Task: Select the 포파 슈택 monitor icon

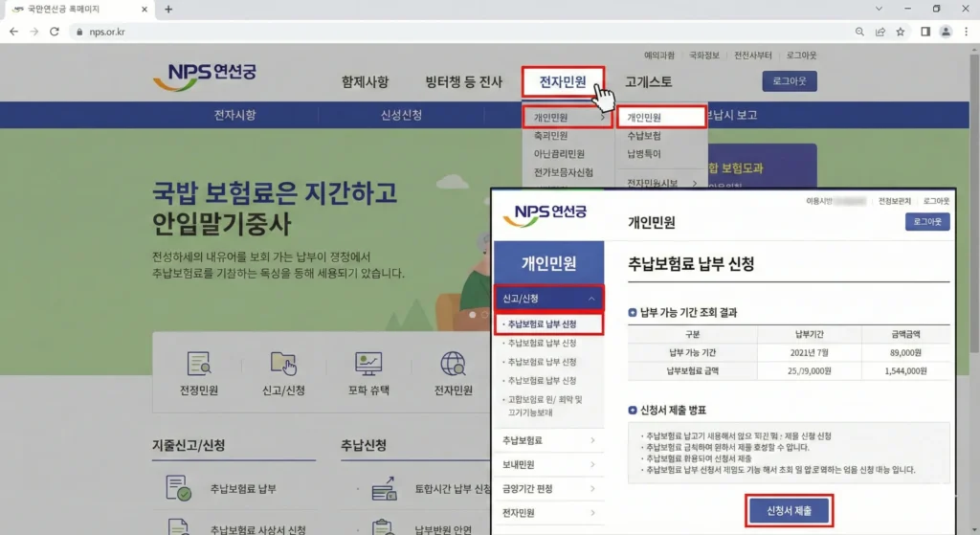Action: coord(368,364)
